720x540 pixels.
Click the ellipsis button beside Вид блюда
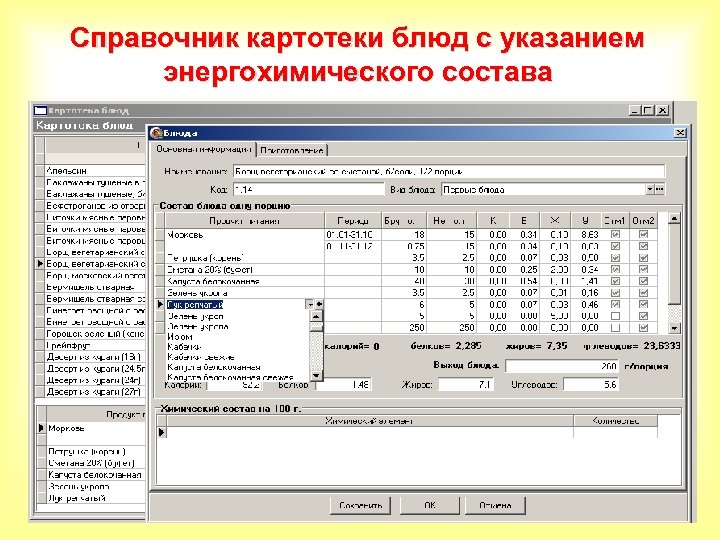(x=660, y=189)
